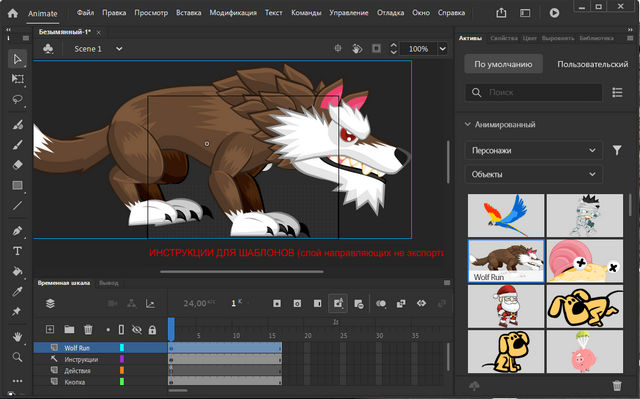This screenshot has height=399, width=640.
Task: Toggle loop playback icon in timeline
Action: 422,304
